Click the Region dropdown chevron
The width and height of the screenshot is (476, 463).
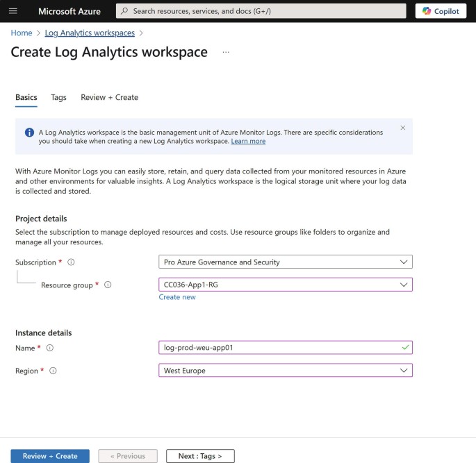[404, 370]
